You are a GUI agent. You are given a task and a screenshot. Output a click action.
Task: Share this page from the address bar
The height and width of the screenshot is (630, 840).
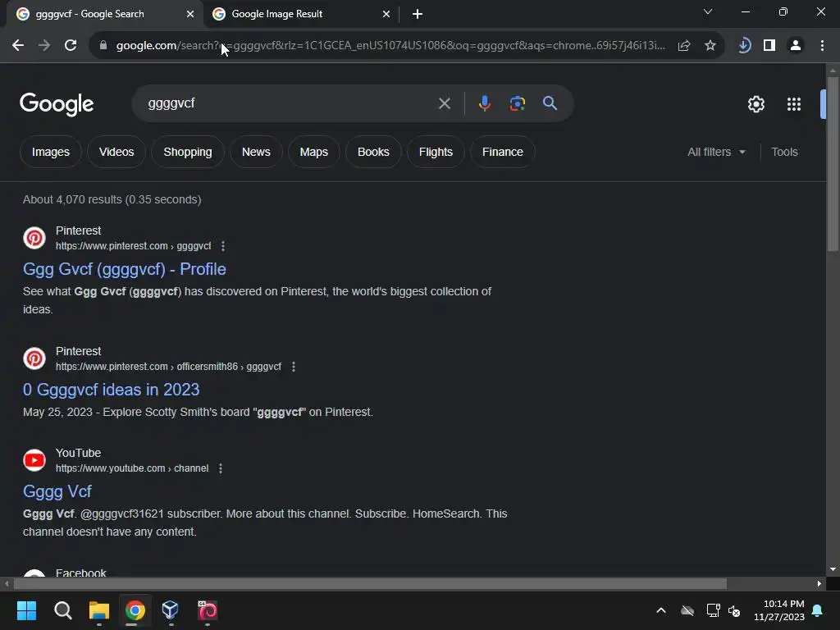684,46
